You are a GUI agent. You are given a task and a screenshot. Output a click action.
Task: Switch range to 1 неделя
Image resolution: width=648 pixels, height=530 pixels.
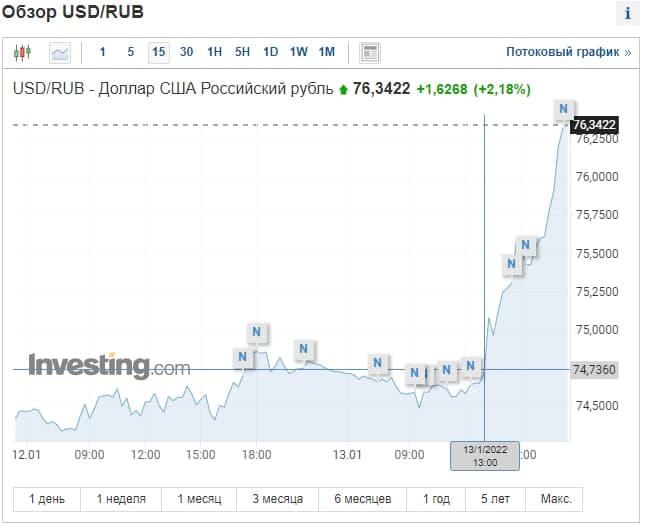click(121, 499)
